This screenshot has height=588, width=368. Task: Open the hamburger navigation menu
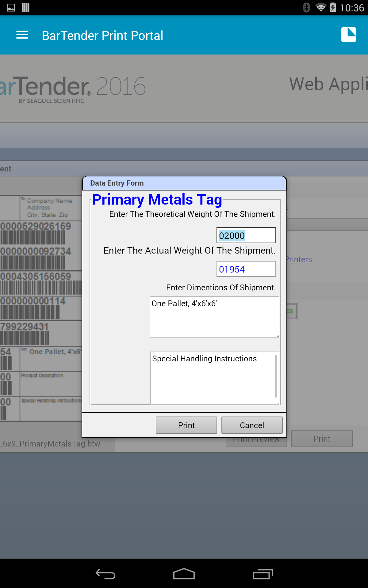pos(22,35)
